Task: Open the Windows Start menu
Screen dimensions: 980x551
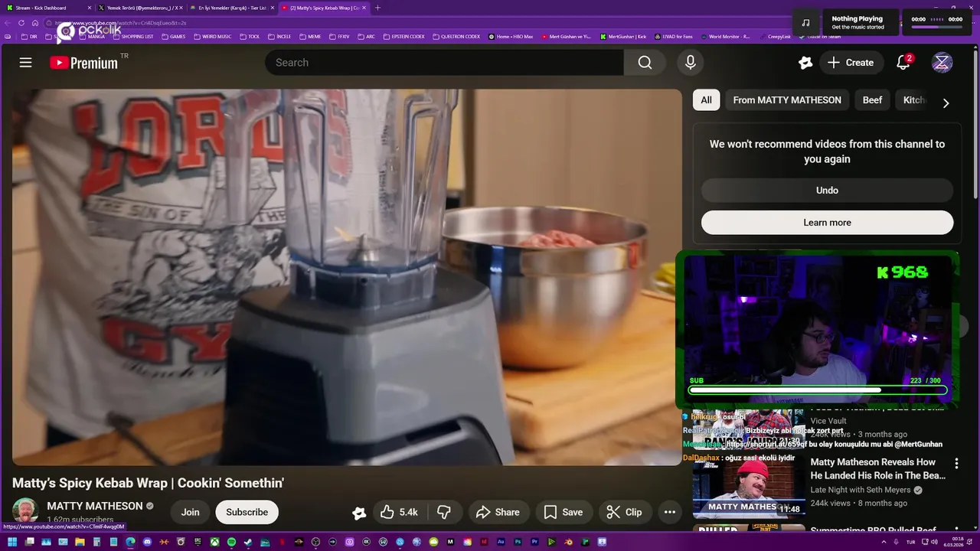Action: [x=12, y=542]
